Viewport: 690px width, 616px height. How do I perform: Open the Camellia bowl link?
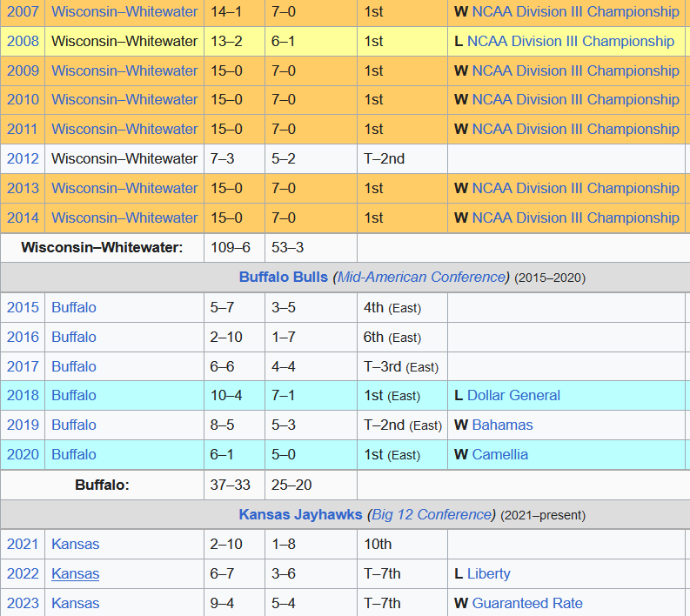(500, 454)
